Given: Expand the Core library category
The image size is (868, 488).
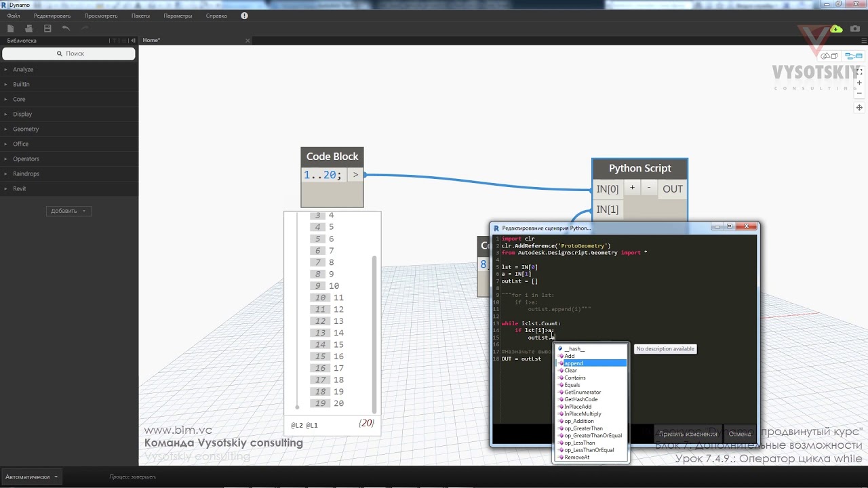Looking at the screenshot, I should point(69,100).
